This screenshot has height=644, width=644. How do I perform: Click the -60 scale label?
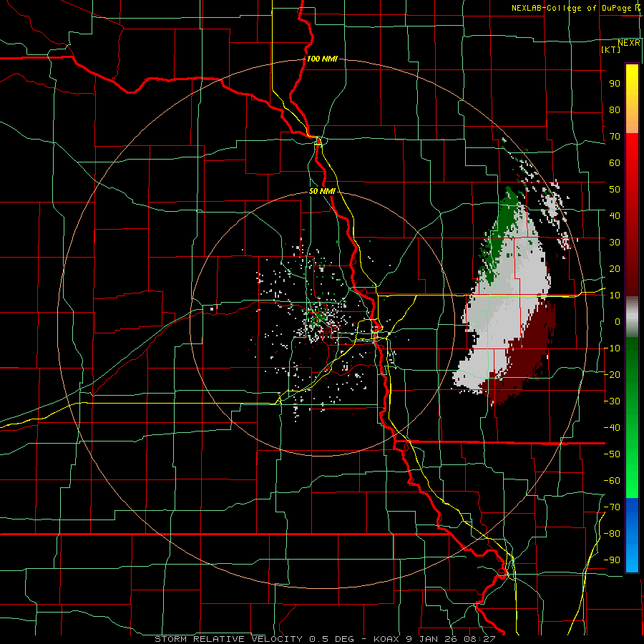613,481
